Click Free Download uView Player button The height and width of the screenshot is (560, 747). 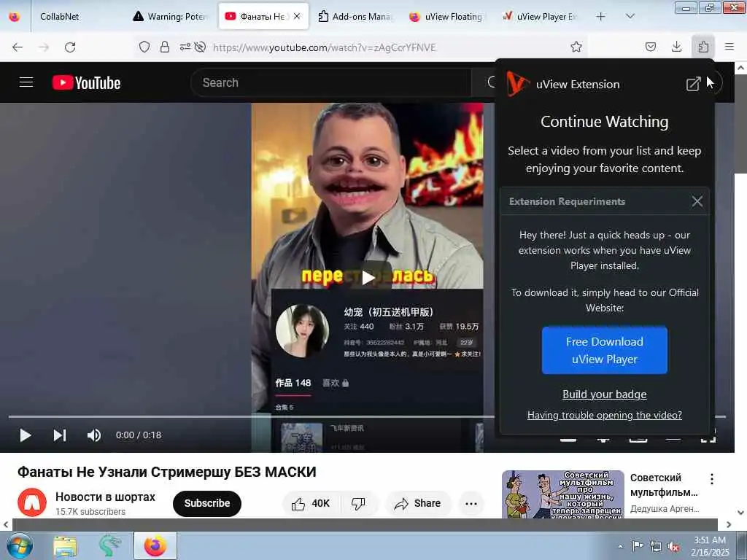[x=604, y=350]
